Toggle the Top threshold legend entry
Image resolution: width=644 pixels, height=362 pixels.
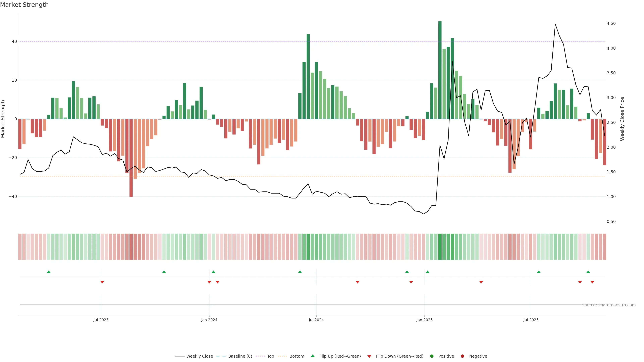tap(265, 356)
